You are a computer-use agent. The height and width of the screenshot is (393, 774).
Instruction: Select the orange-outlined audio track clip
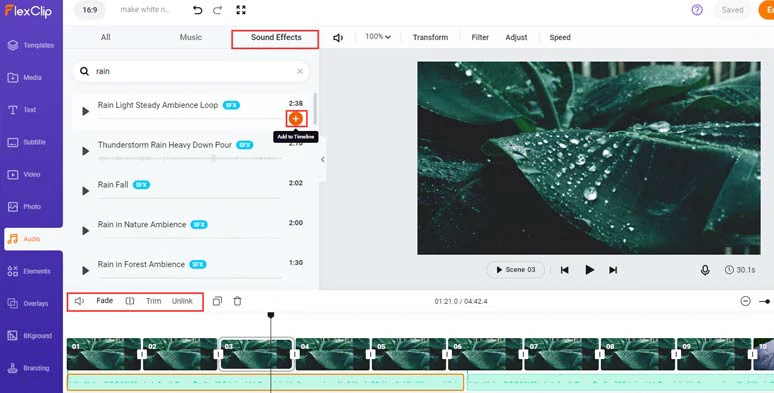coord(266,382)
